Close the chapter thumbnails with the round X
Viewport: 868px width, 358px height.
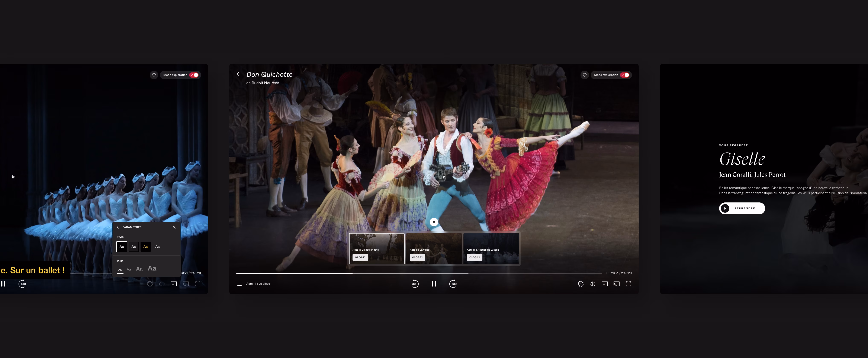(434, 222)
